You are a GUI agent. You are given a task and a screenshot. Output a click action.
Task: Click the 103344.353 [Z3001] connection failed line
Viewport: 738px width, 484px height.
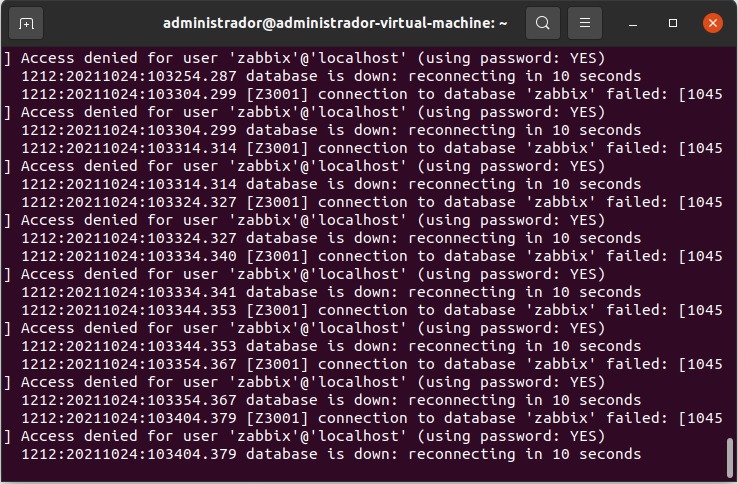pos(372,310)
